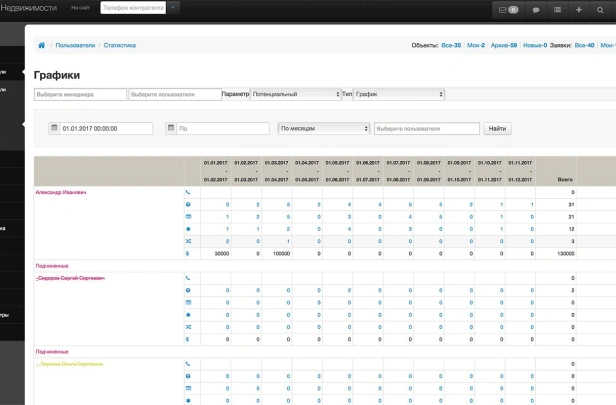Open dropdown arrow next to Телефон контрагента
Image resolution: width=616 pixels, height=405 pixels.
tap(173, 7)
